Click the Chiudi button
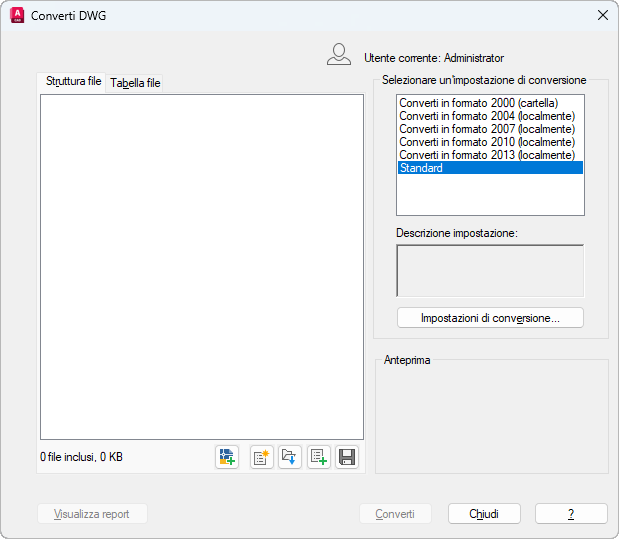619x539 pixels. 484,514
